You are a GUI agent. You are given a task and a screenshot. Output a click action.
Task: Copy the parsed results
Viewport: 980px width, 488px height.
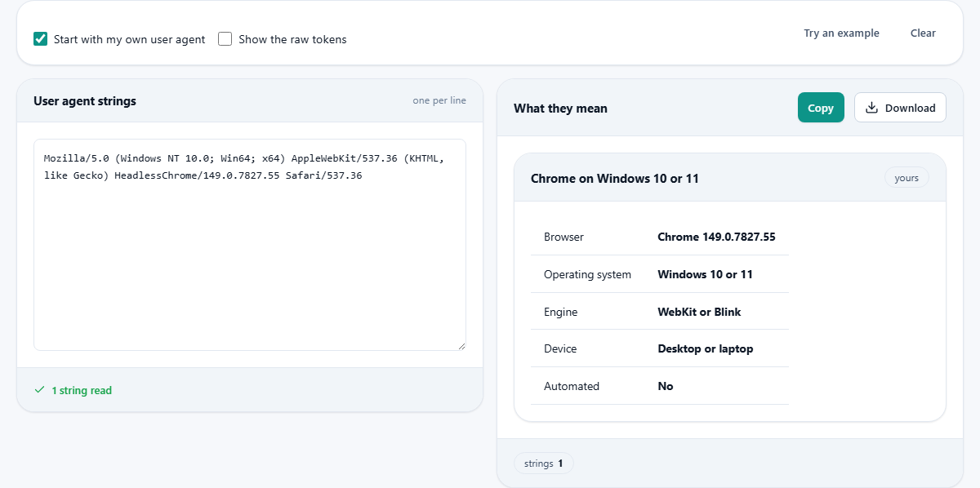[821, 108]
